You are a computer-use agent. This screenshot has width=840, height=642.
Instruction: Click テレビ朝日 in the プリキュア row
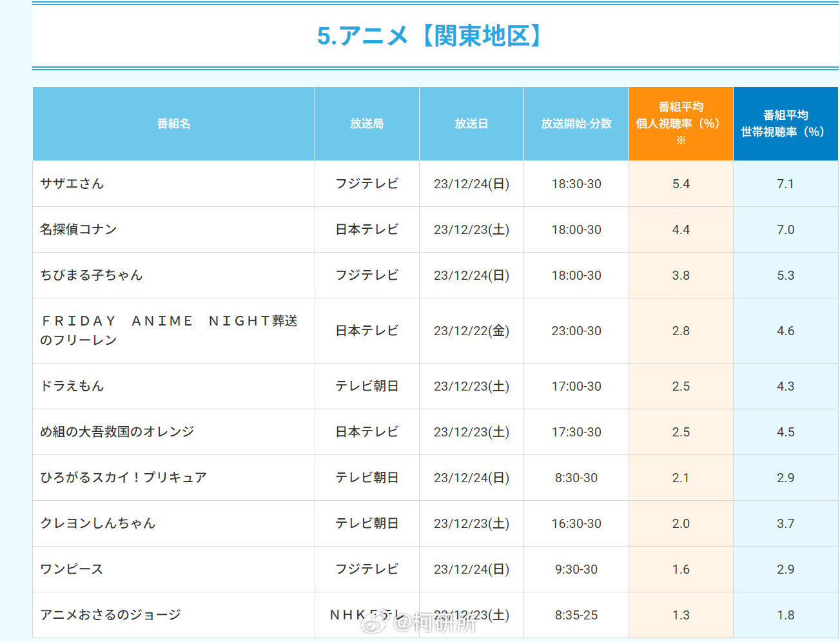(367, 478)
